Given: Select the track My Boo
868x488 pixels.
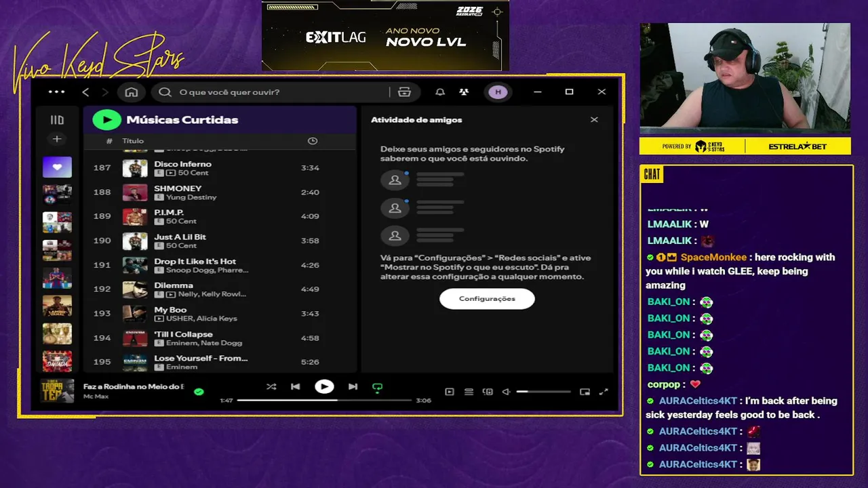Looking at the screenshot, I should [x=170, y=310].
